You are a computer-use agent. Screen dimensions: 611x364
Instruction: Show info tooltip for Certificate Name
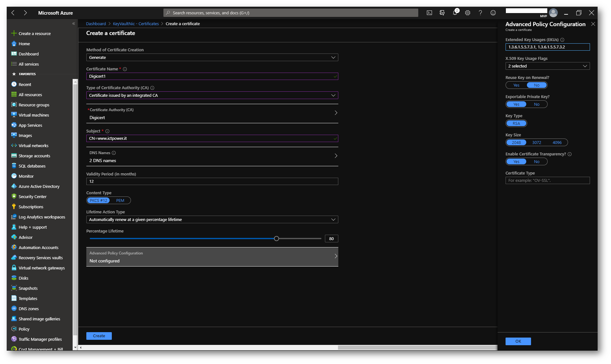tap(125, 69)
